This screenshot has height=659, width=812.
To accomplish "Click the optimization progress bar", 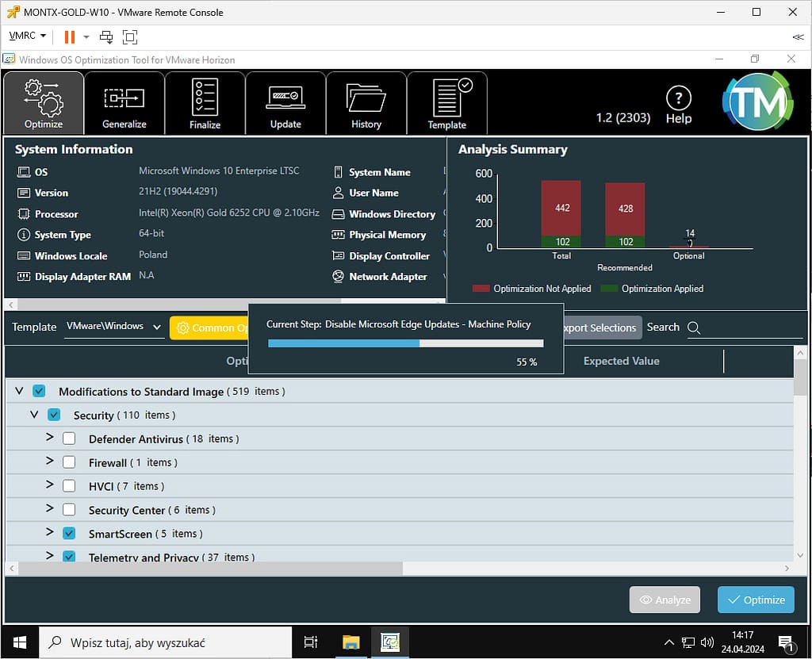I will tap(405, 343).
